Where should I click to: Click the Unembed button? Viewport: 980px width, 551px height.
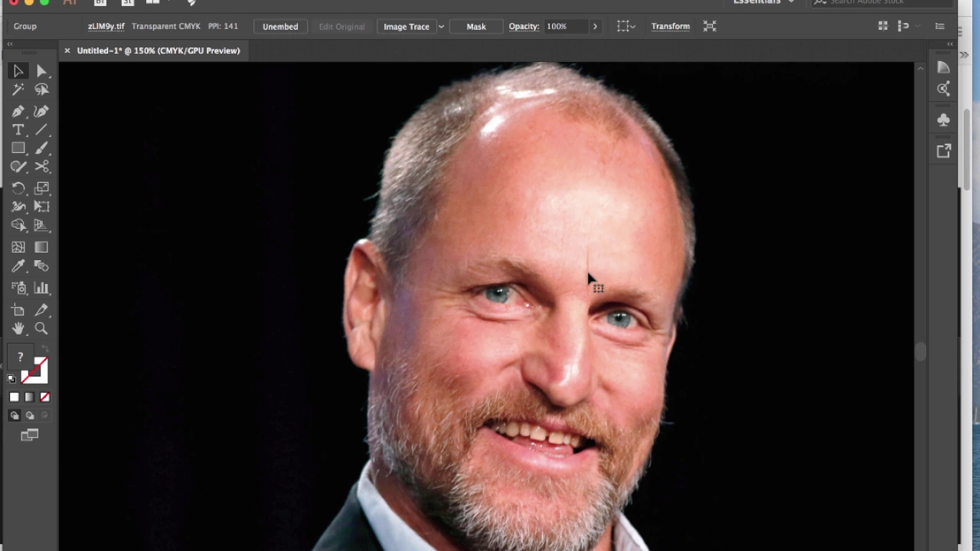coord(280,26)
